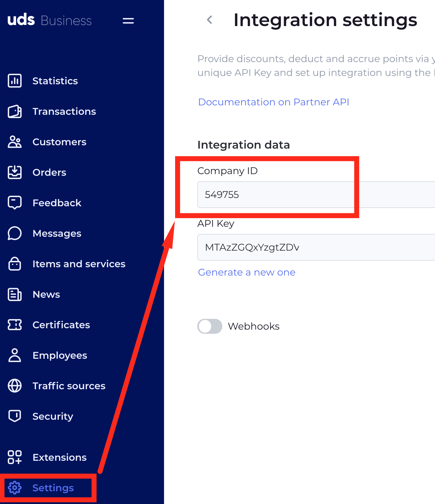Open the Statistics menu item
The image size is (435, 504).
55,81
